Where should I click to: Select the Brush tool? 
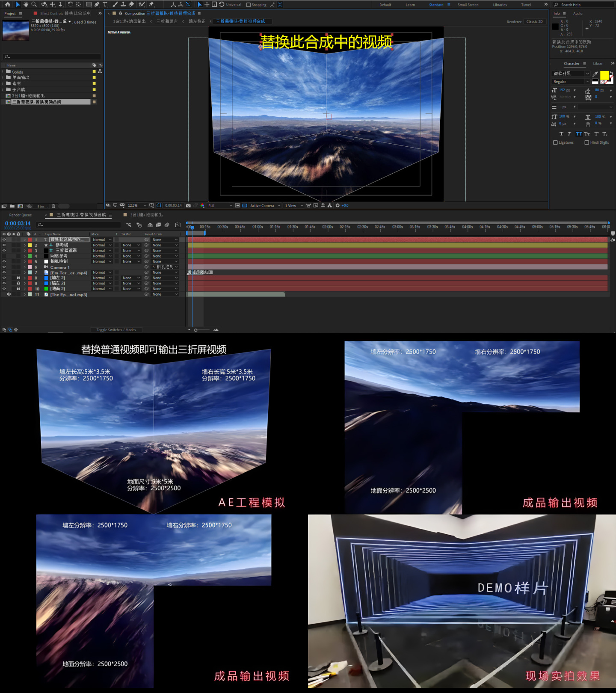click(x=115, y=4)
